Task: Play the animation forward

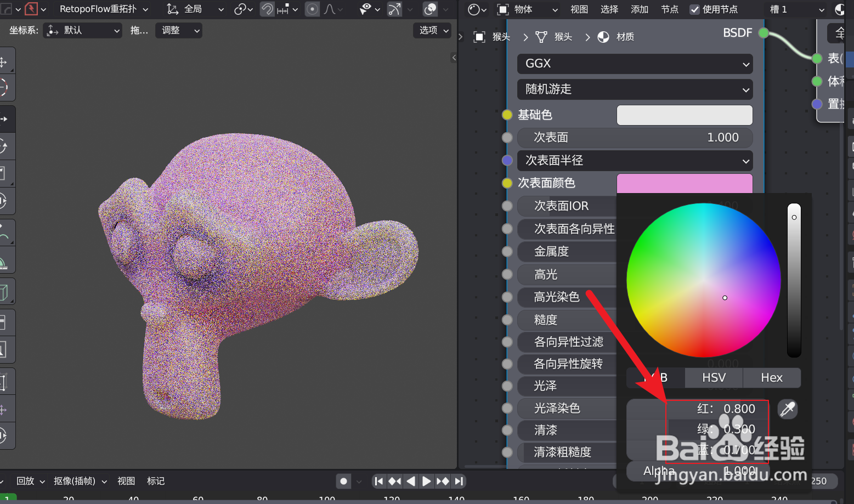Action: [x=427, y=482]
